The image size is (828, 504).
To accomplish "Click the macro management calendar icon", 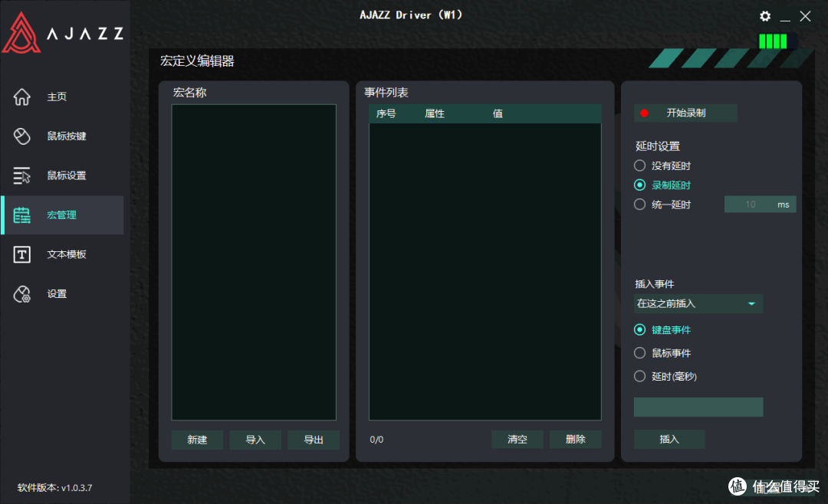I will pos(21,214).
